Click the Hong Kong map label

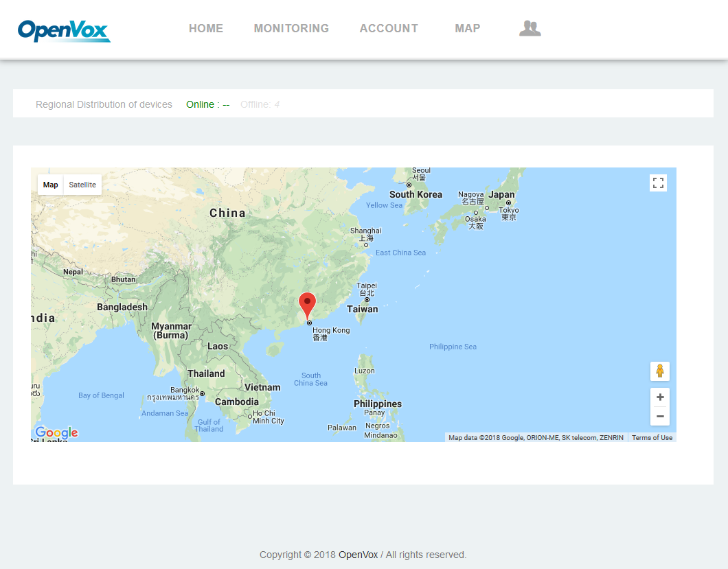click(x=331, y=333)
